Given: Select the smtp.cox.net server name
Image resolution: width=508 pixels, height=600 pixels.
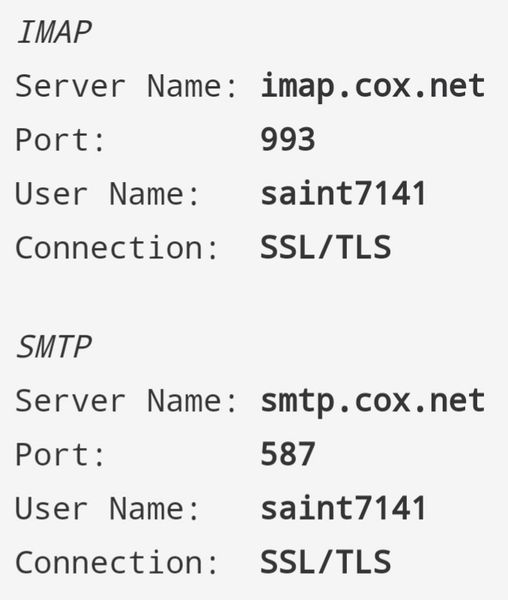Looking at the screenshot, I should [373, 402].
